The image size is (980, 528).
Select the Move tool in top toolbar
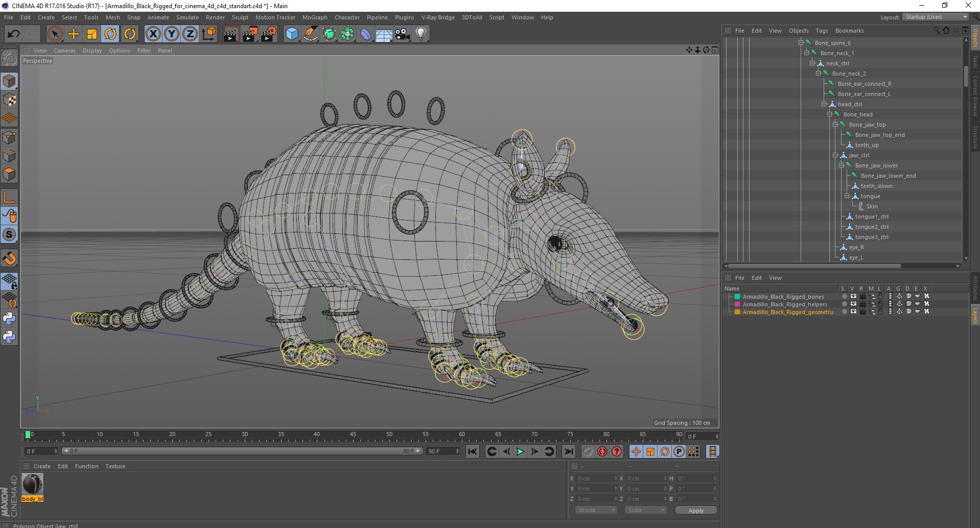74,34
